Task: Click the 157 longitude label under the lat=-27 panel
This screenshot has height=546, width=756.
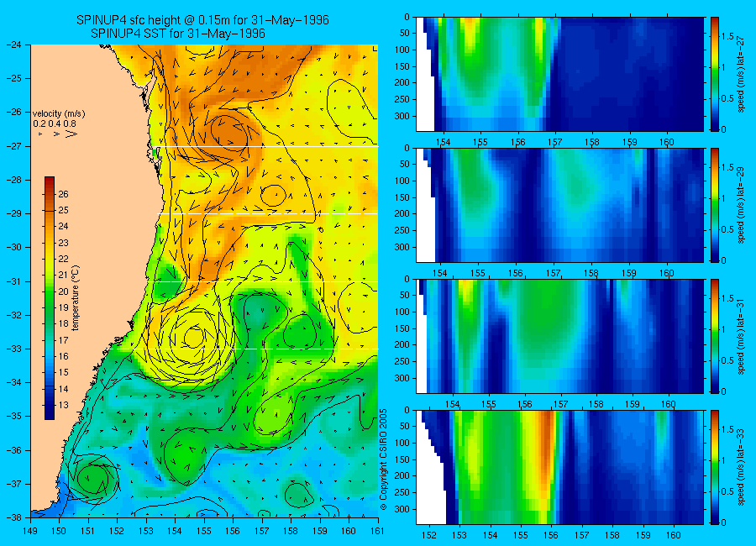Action: click(555, 142)
